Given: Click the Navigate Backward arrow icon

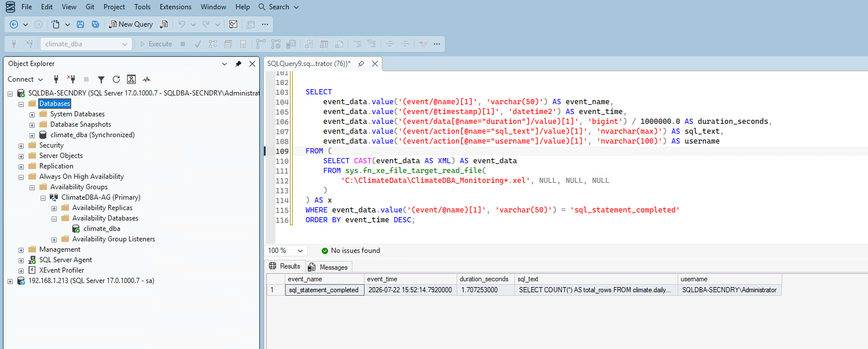Looking at the screenshot, I should 14,24.
